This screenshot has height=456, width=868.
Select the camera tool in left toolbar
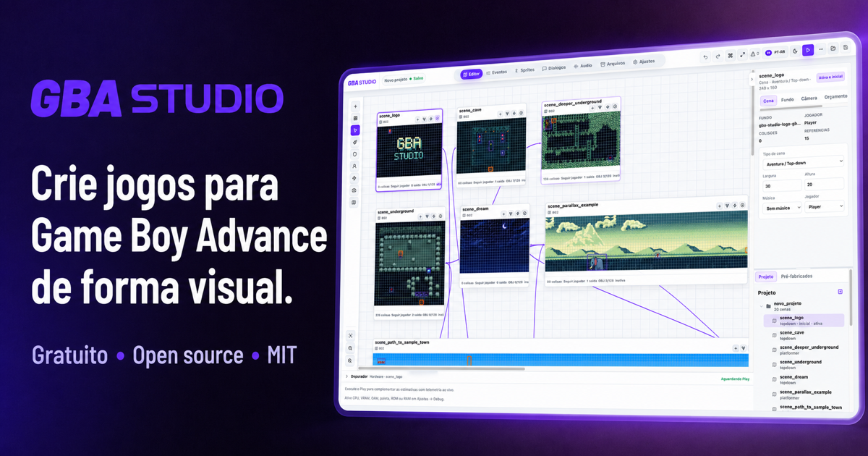[x=355, y=190]
